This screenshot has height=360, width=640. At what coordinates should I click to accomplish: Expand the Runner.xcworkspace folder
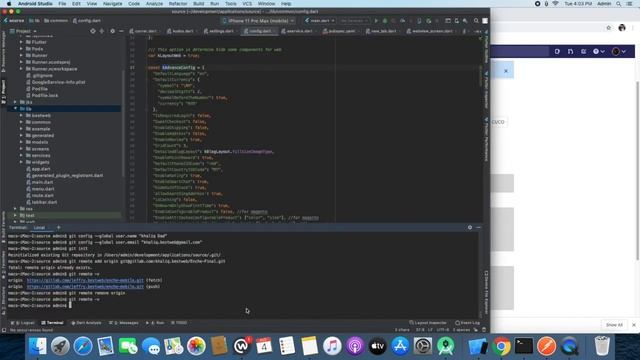[x=21, y=69]
